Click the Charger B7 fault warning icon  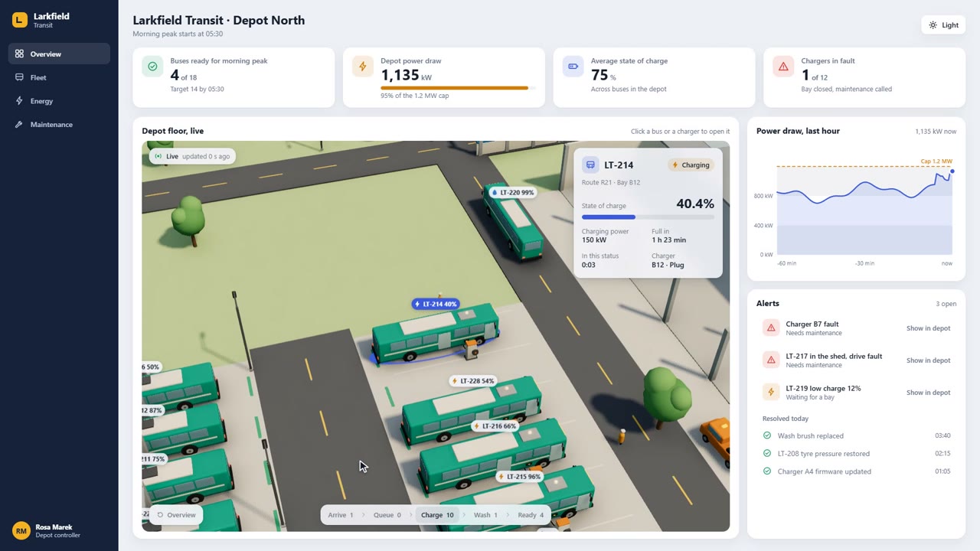click(771, 328)
